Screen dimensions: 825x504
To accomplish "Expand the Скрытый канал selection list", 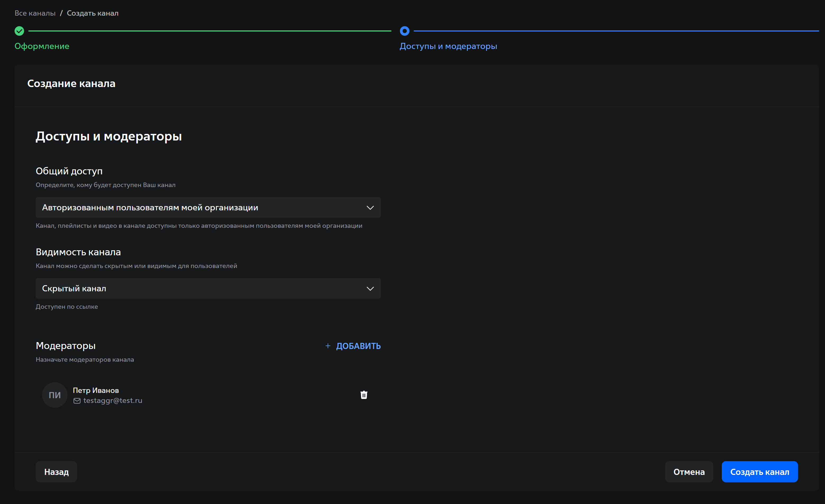I will tap(208, 288).
